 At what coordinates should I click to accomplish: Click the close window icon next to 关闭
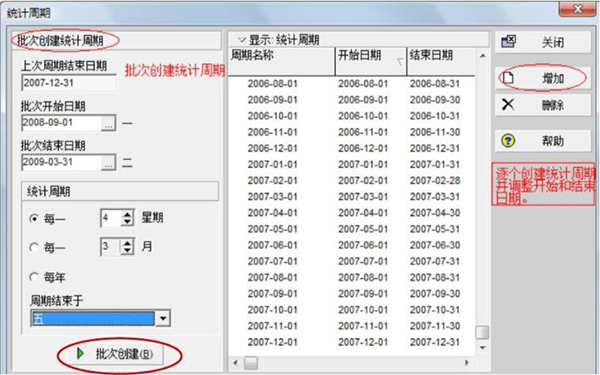[x=509, y=41]
